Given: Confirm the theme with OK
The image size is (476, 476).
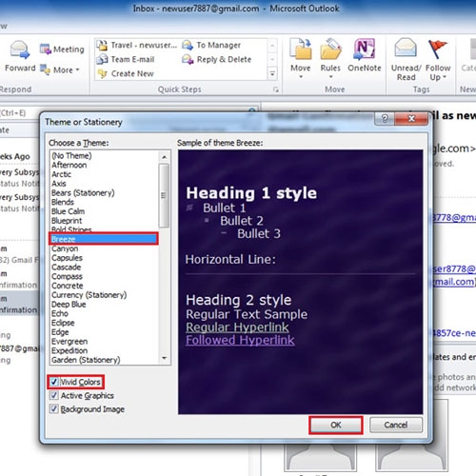Looking at the screenshot, I should (336, 425).
